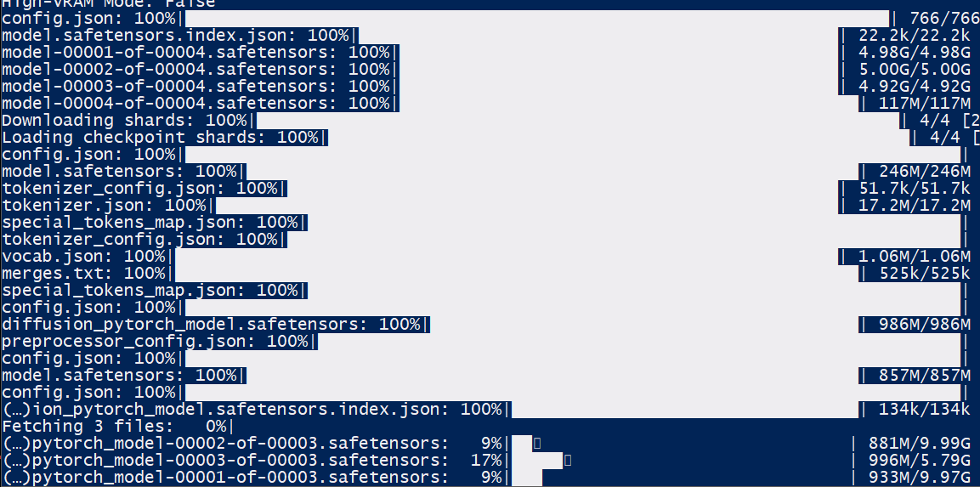Click the pytorch_model-00001-of-00003 progress bar
Image resolution: width=980 pixels, height=487 pixels.
click(x=682, y=479)
